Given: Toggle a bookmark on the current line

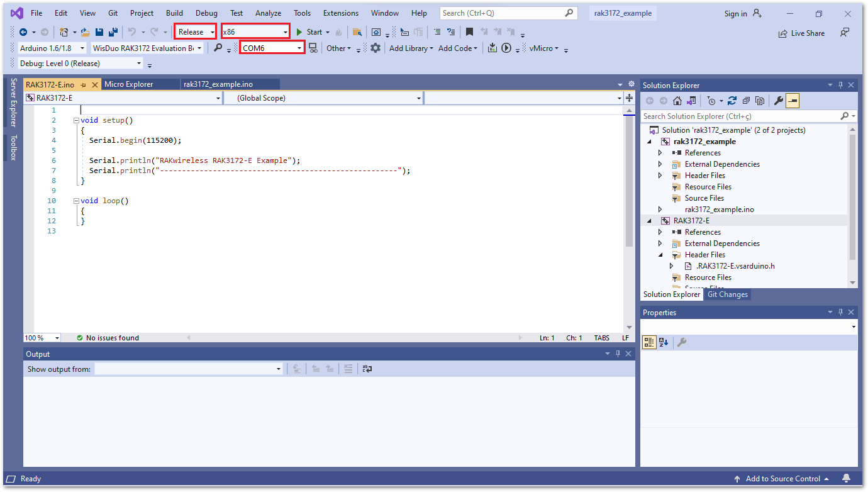Looking at the screenshot, I should [x=469, y=32].
